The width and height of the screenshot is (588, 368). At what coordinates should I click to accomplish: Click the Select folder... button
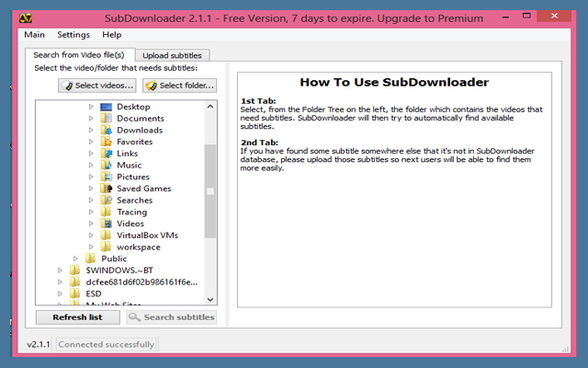pyautogui.click(x=180, y=86)
